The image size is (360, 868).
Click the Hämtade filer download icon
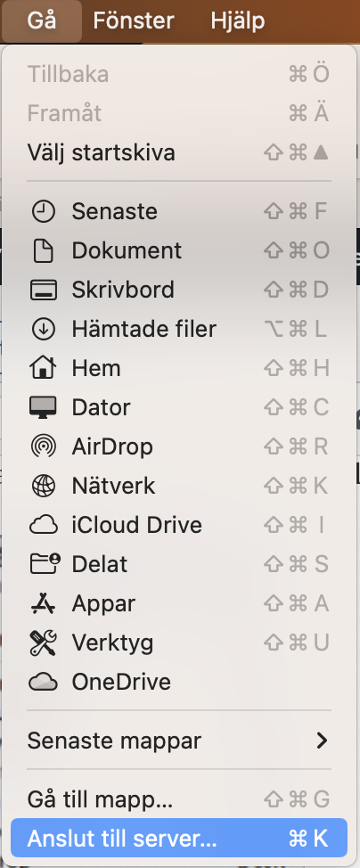(43, 330)
